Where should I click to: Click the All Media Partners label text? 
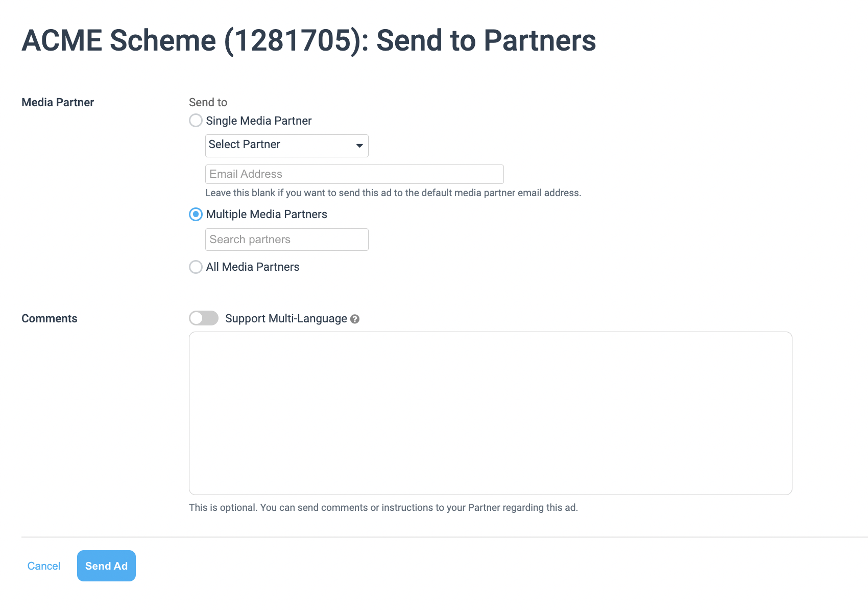(x=253, y=267)
